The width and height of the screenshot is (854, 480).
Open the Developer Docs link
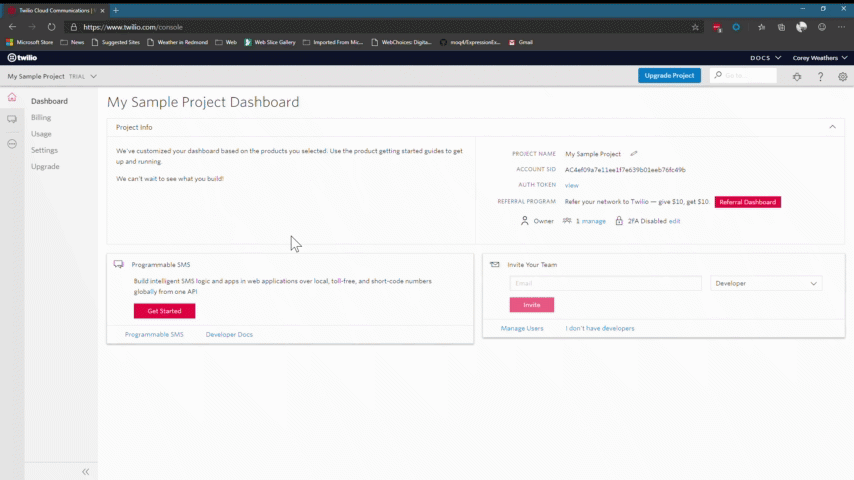tap(229, 335)
